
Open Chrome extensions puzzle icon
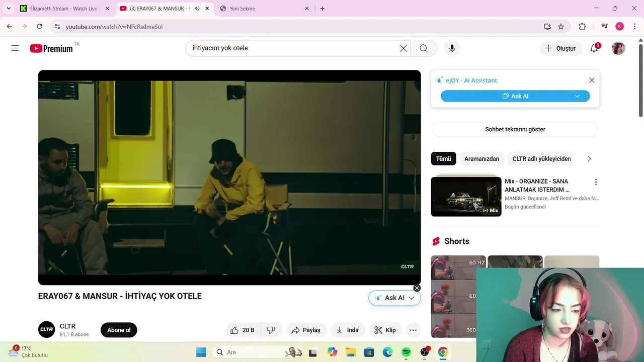[582, 27]
